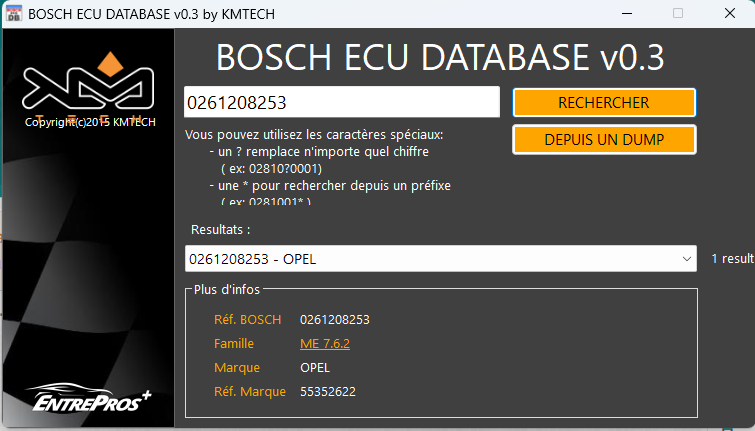Click in the Bosch reference search field
Screen dimensions: 755x431
[x=341, y=102]
